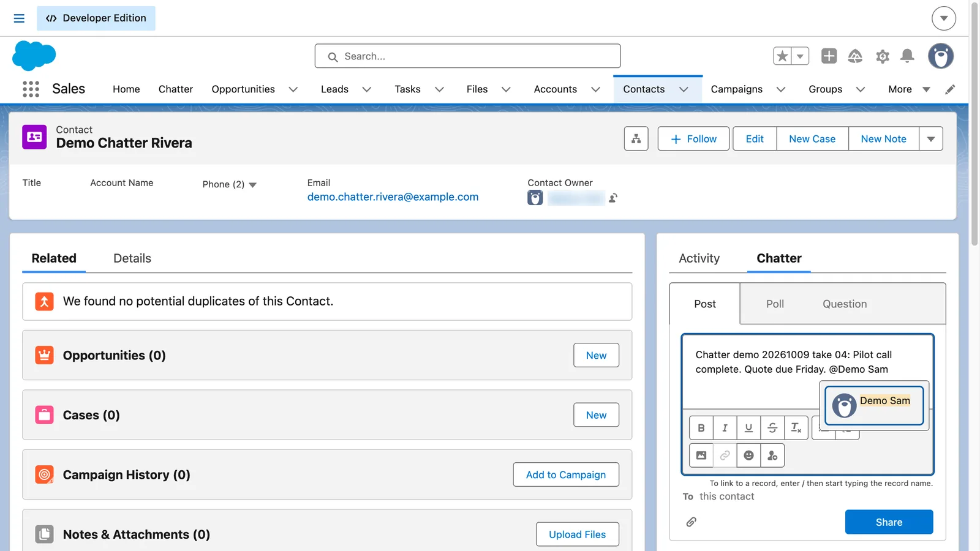Switch to the Activity tab
Viewport: 980px width, 551px height.
(699, 258)
